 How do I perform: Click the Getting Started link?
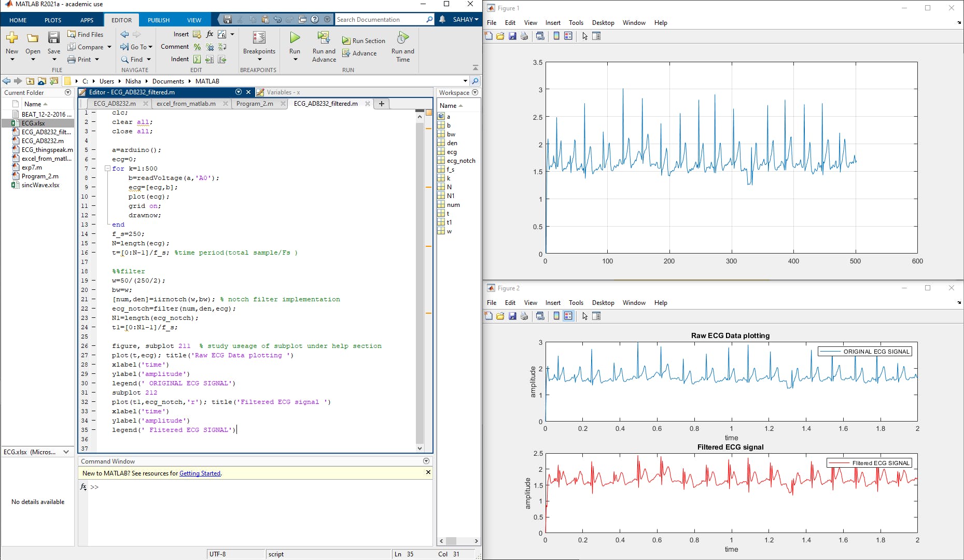pyautogui.click(x=200, y=473)
